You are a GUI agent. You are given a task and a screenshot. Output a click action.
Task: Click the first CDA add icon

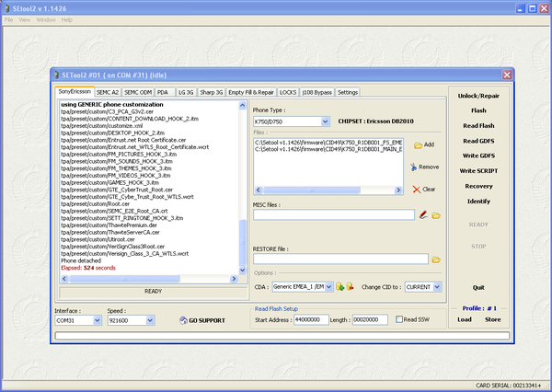pyautogui.click(x=339, y=287)
